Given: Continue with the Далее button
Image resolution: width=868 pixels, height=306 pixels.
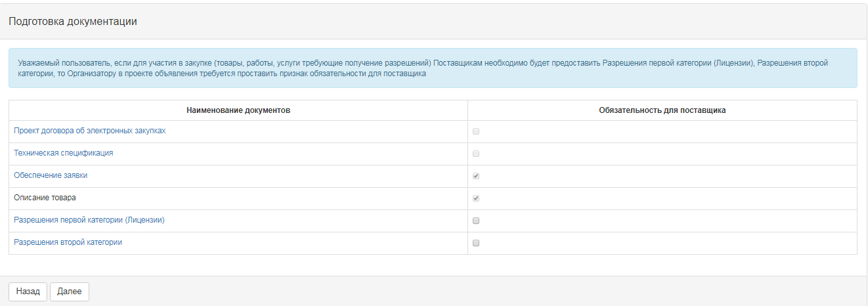Looking at the screenshot, I should [70, 292].
